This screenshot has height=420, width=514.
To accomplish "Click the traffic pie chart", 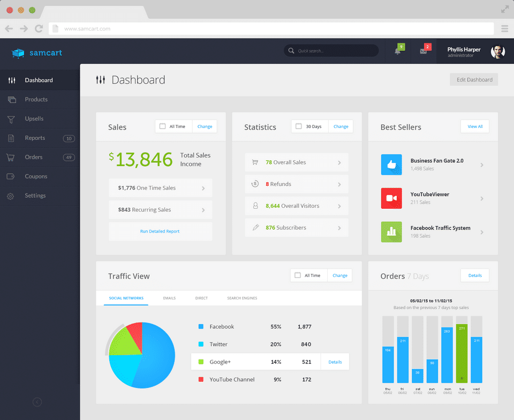I will click(x=142, y=355).
